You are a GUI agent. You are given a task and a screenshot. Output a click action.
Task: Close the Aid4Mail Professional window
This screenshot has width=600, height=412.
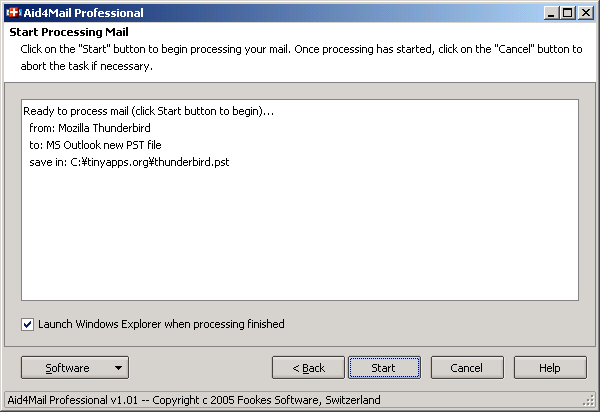(585, 13)
